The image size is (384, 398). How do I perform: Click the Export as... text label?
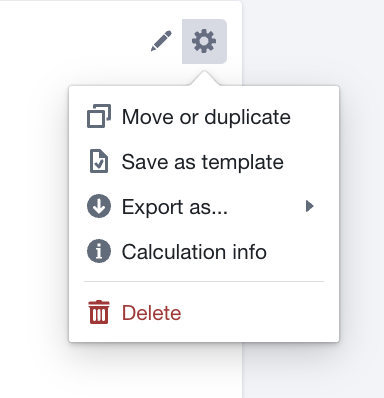pos(175,207)
